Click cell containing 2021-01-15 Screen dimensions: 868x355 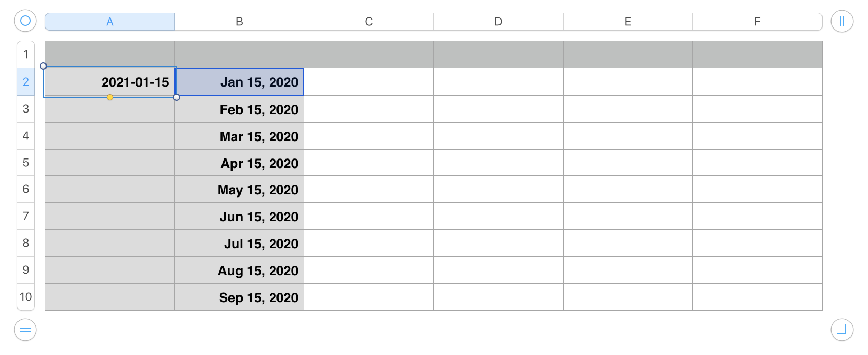(x=110, y=82)
